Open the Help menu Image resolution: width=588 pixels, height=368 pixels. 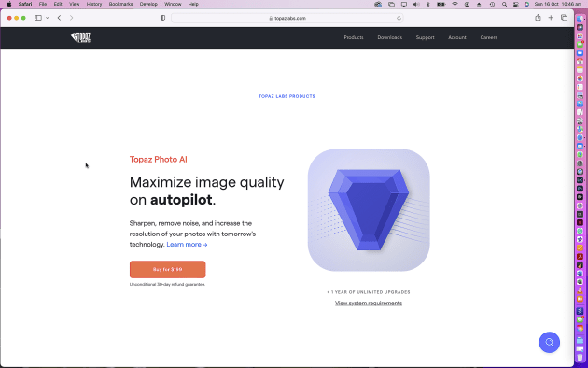coord(193,4)
